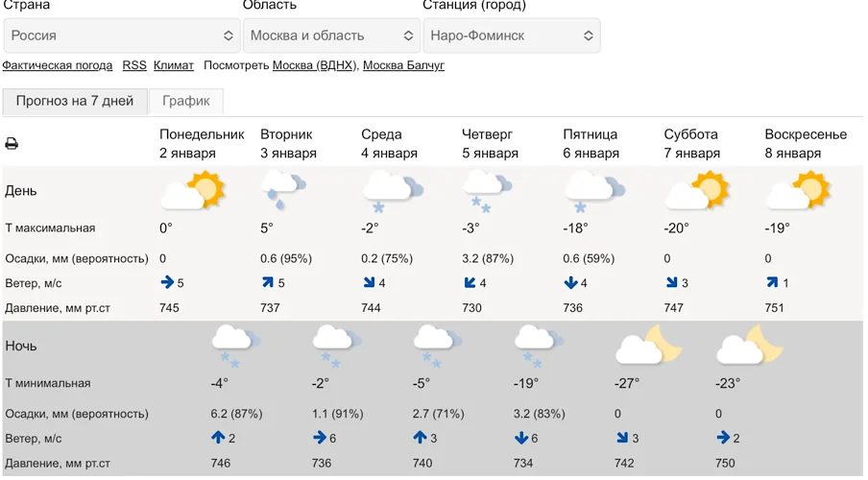The image size is (868, 480).
Task: Open the station dropdown Наро-Фоминск
Action: click(512, 36)
